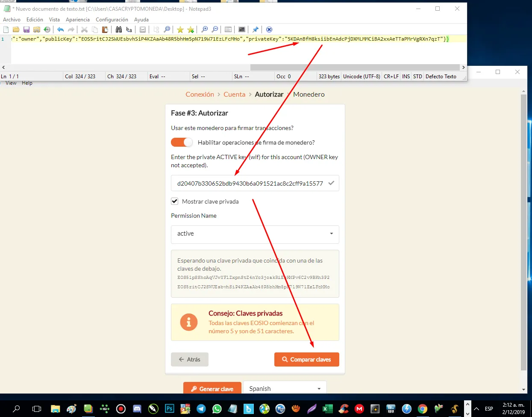Open the Vista menu
This screenshot has height=417, width=532.
coord(54,20)
